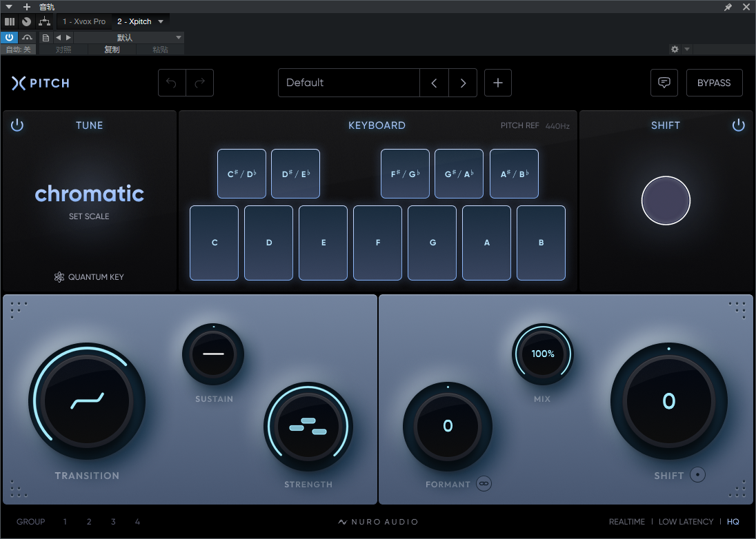Toggle the G keyboard key
The image size is (756, 539).
pos(432,243)
